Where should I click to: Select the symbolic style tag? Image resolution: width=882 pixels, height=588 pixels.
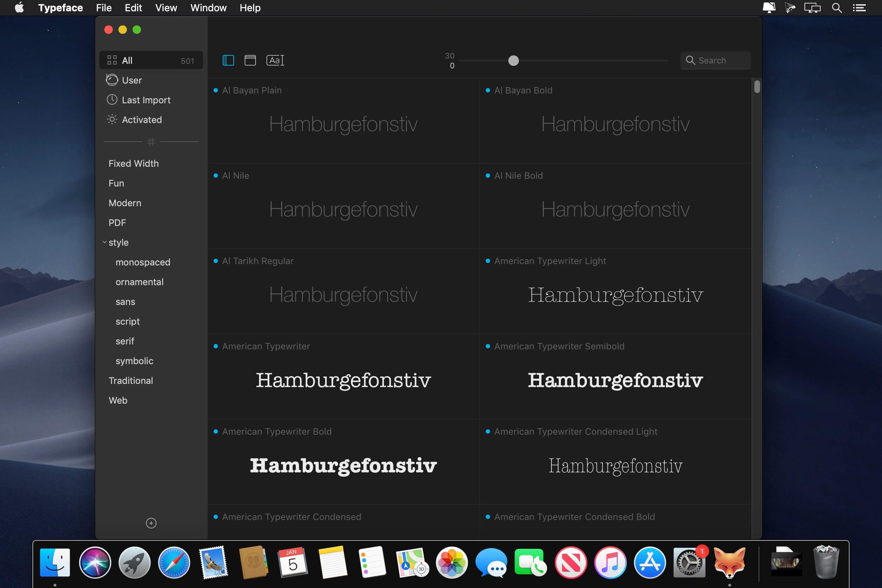134,361
